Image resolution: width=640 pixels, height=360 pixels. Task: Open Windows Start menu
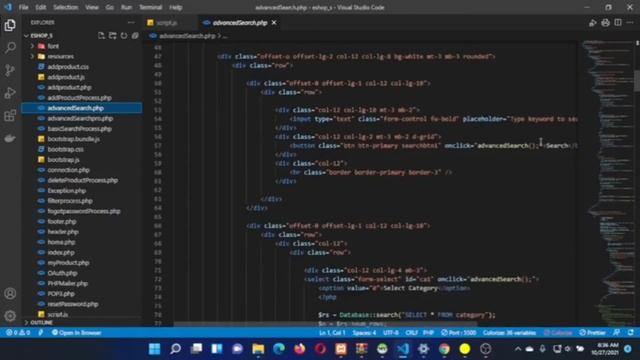pos(155,349)
